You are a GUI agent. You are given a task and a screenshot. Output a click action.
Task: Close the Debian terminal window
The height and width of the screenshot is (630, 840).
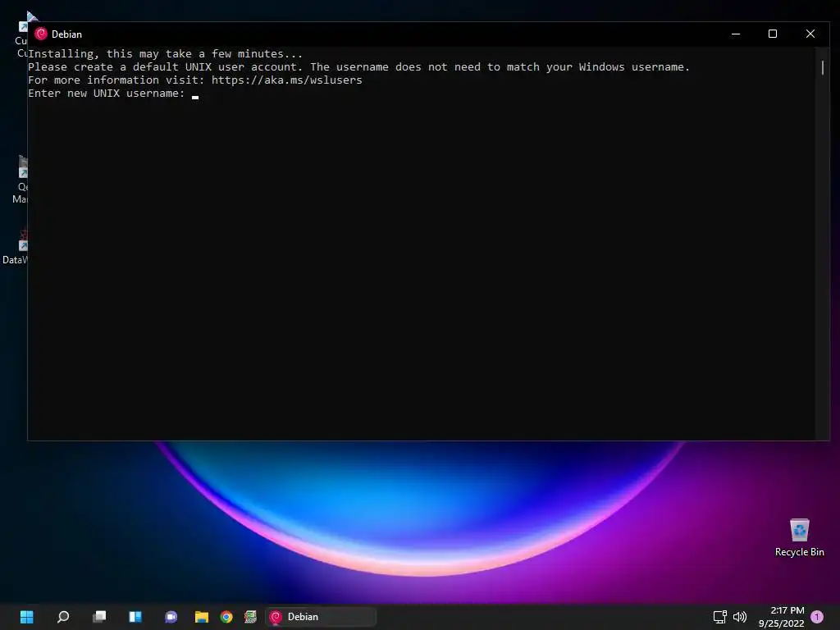(x=810, y=34)
